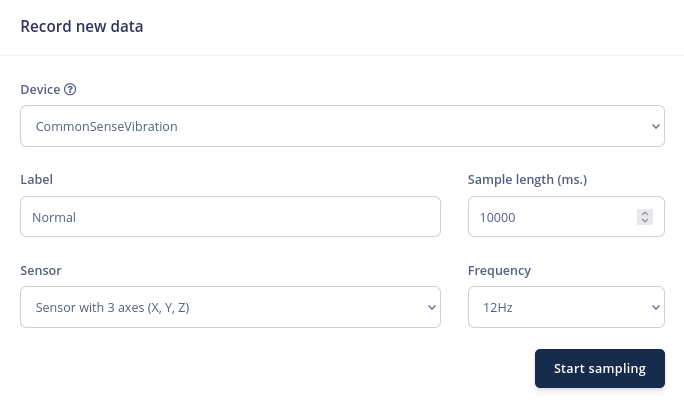Click into the Label field containing Normal

coord(230,216)
